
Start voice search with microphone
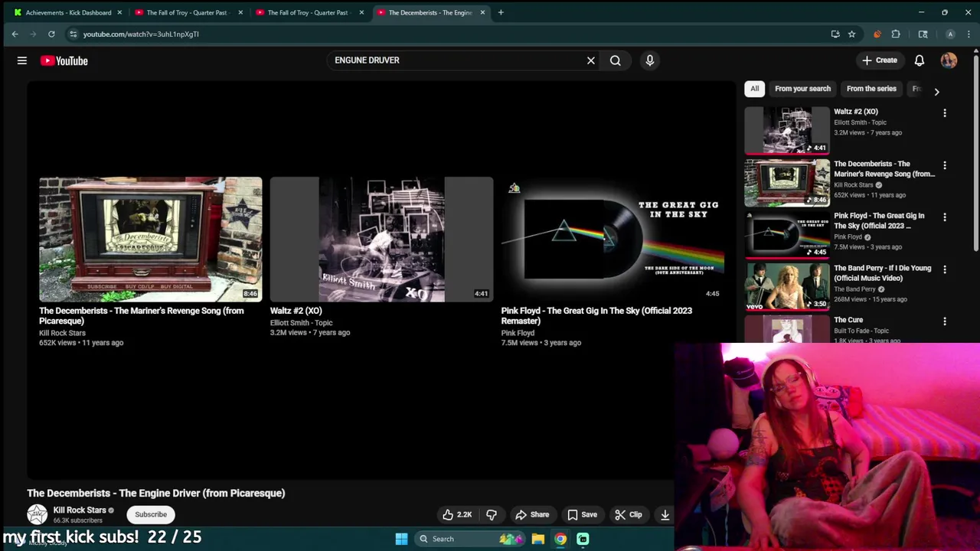tap(650, 60)
